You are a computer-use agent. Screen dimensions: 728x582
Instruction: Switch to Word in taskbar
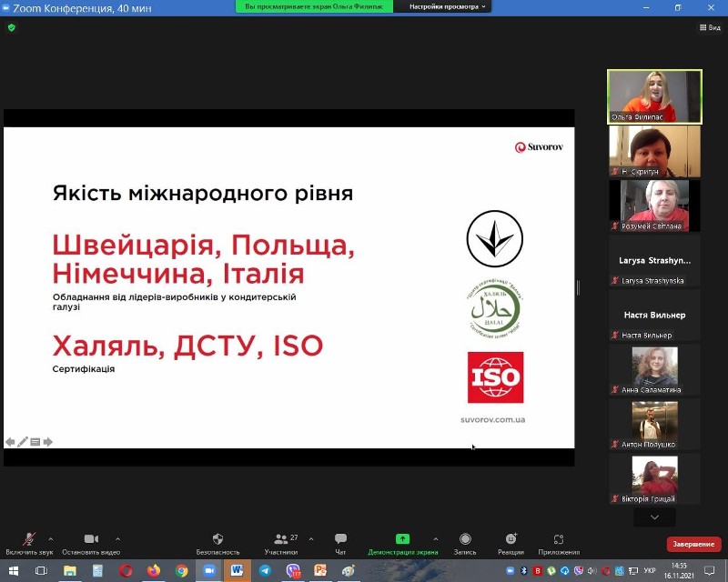pyautogui.click(x=237, y=570)
